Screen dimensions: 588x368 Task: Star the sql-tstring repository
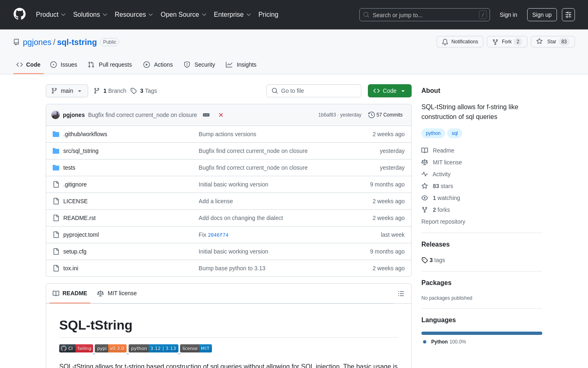552,42
